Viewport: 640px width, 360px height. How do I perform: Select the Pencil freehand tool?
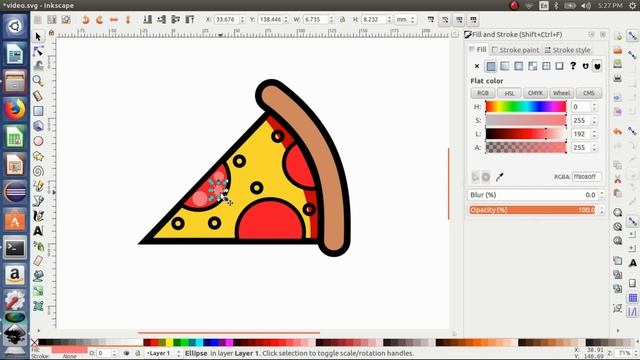38,186
